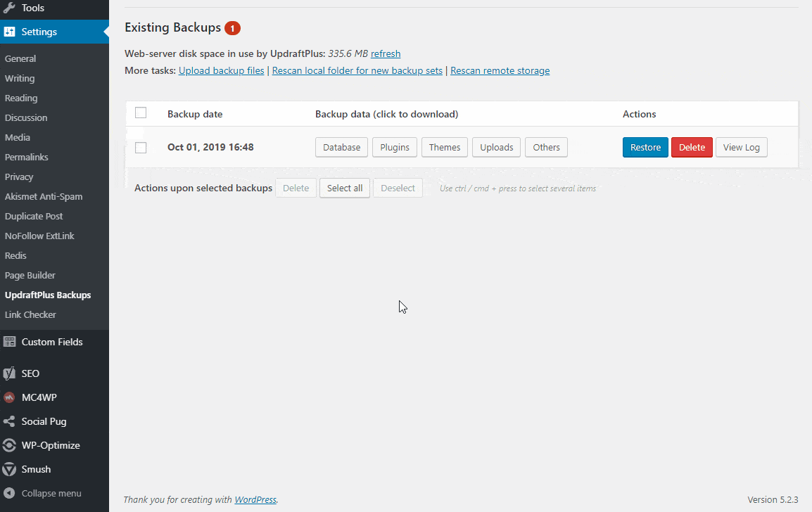Click the red Delete button
This screenshot has height=512, width=812.
pos(692,147)
